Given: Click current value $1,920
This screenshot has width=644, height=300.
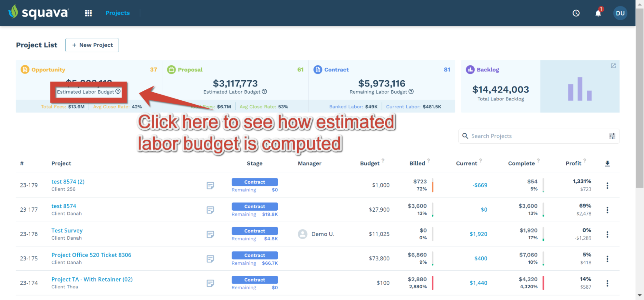Looking at the screenshot, I should point(478,234).
